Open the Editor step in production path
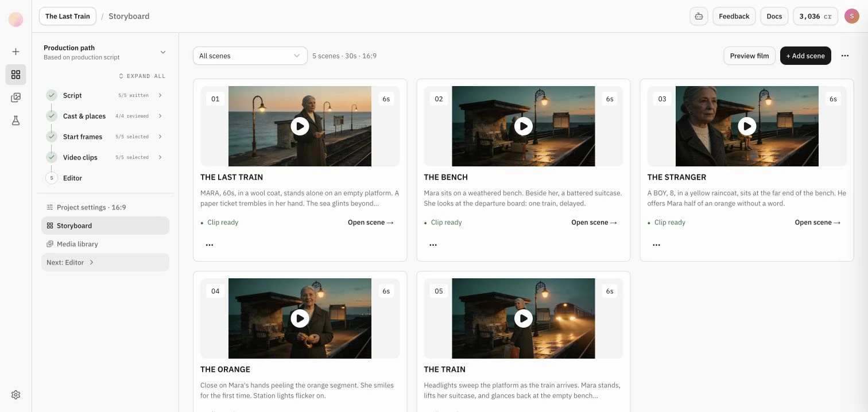The width and height of the screenshot is (868, 412). click(72, 178)
